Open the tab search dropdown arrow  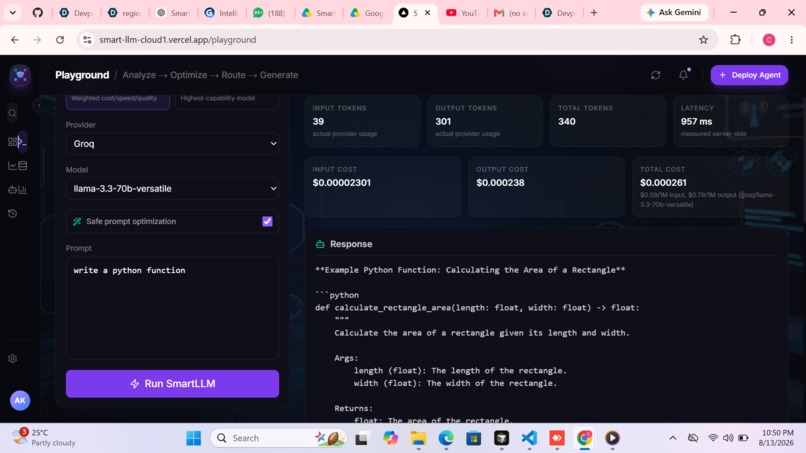click(12, 12)
